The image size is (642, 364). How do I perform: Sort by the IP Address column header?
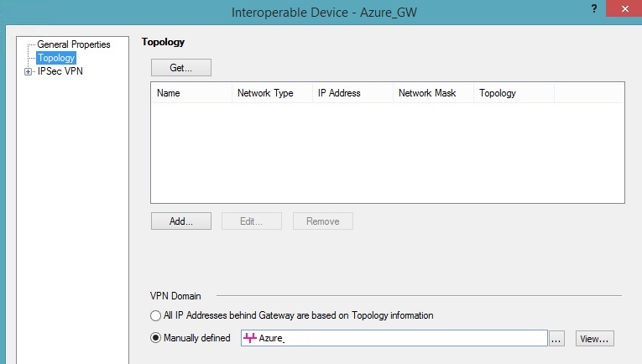click(x=352, y=93)
